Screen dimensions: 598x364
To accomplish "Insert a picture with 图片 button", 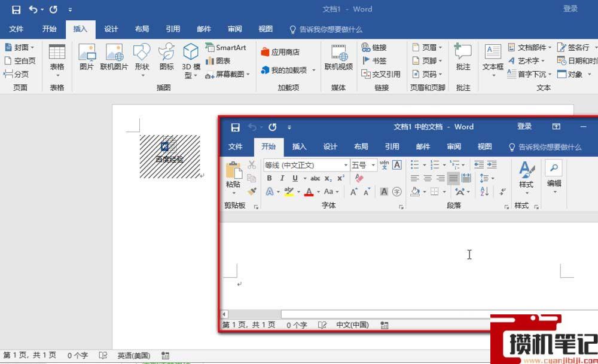I will click(87, 57).
